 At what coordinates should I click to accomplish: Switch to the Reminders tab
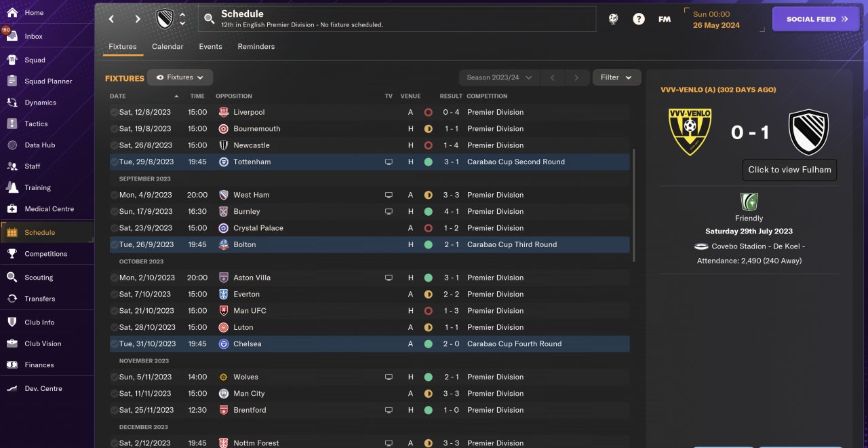[x=256, y=47]
